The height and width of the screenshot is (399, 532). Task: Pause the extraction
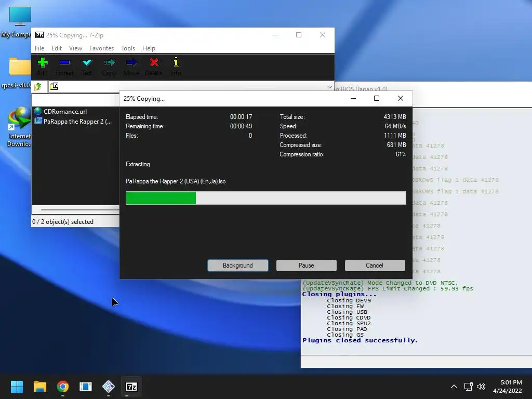(x=307, y=265)
